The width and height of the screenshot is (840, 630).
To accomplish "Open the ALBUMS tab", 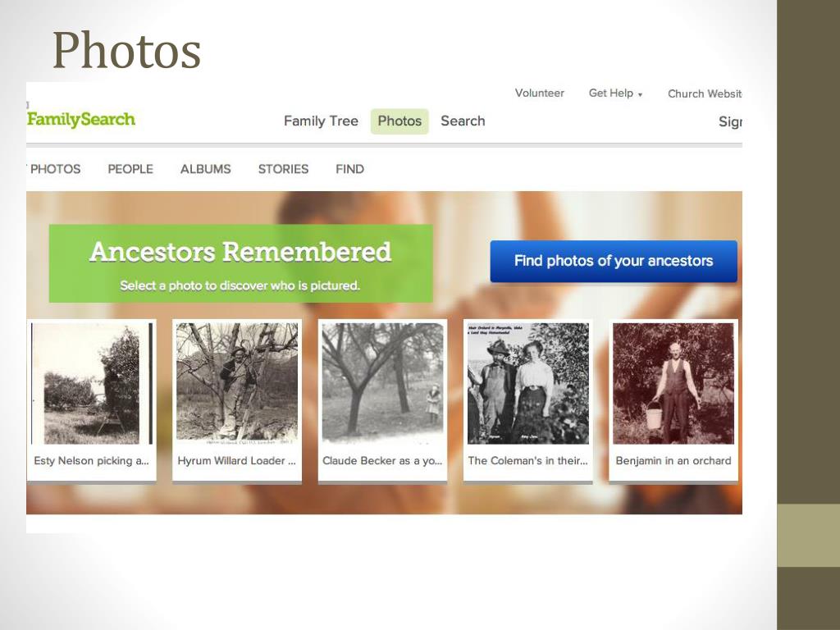I will (206, 169).
